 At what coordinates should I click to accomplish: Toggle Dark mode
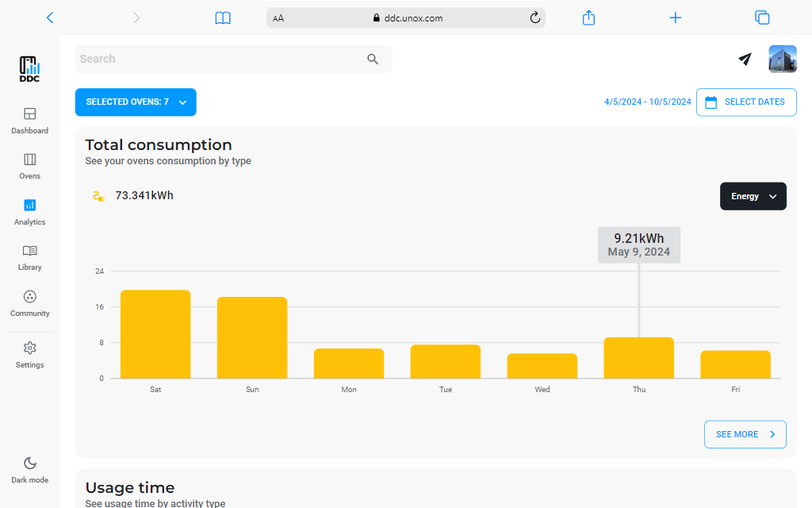[29, 469]
